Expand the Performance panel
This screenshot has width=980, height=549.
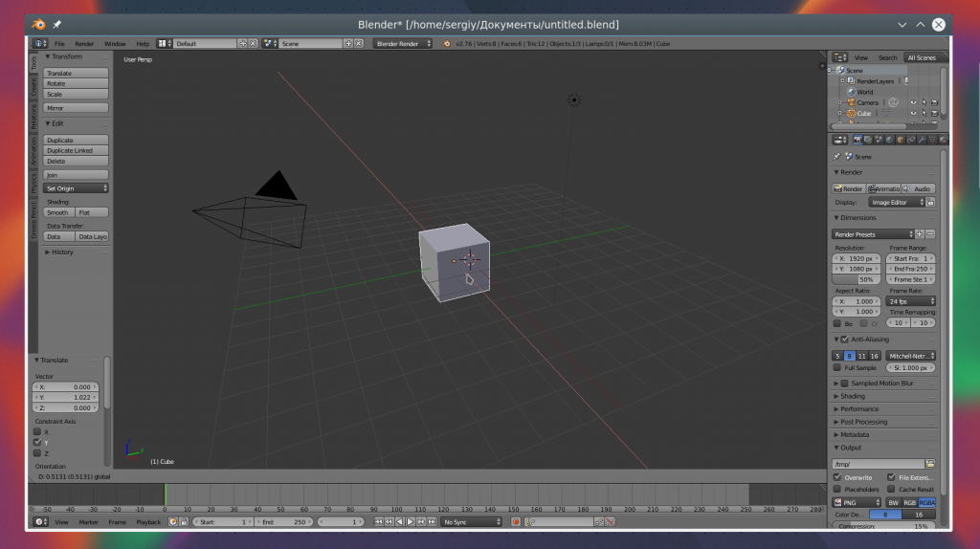tap(859, 408)
